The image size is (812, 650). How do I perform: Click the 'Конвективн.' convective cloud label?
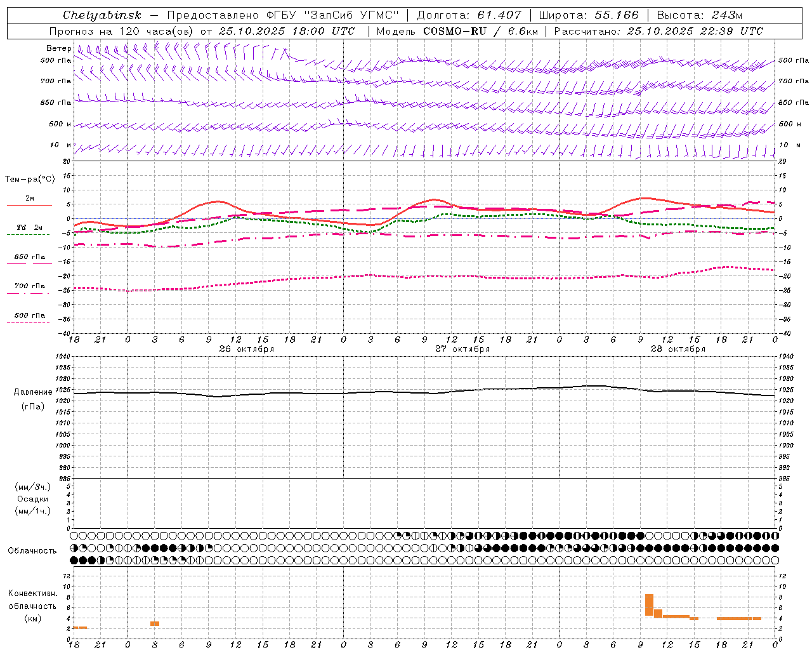[33, 594]
